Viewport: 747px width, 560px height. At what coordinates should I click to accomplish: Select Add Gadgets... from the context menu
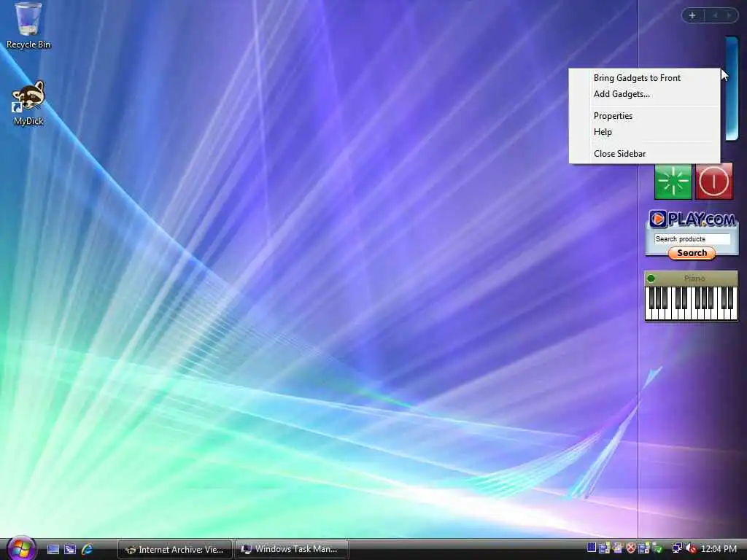tap(622, 94)
